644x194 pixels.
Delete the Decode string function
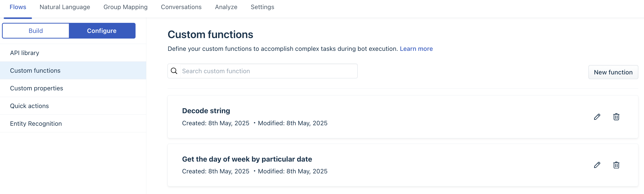pos(616,117)
